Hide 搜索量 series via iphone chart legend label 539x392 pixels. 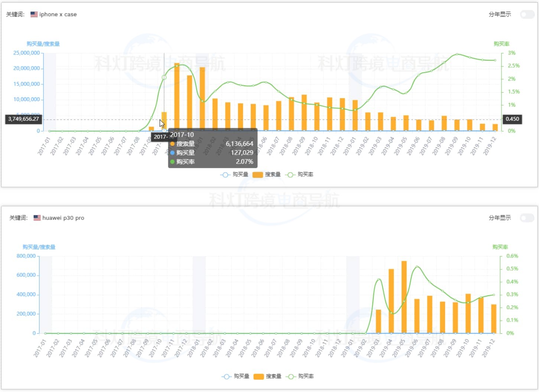(x=273, y=175)
